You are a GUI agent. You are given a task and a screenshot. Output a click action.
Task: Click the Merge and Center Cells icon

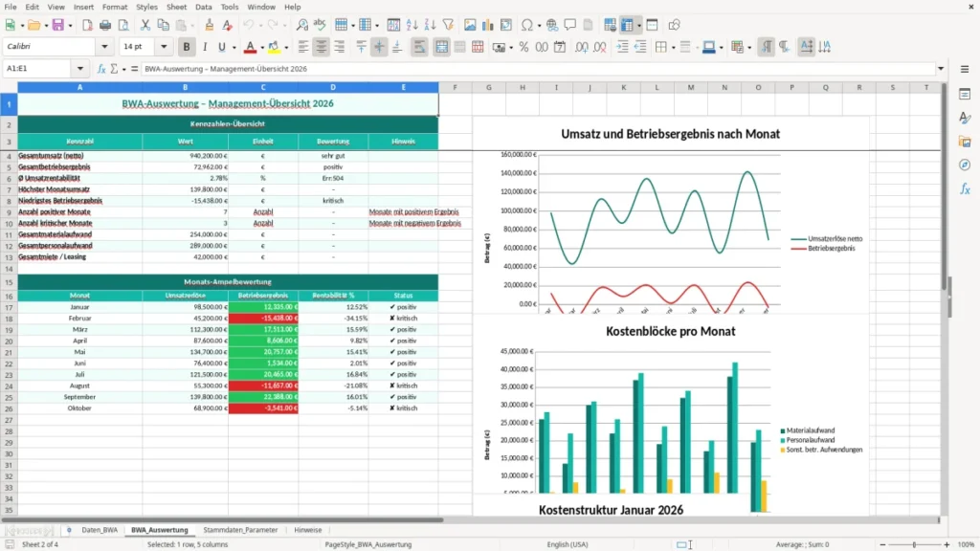point(441,47)
